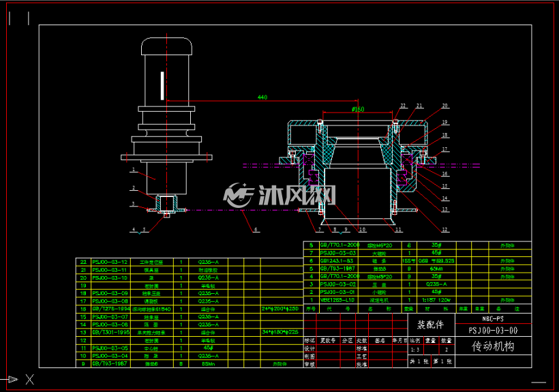Click the 34*ø180*ø225 remark cell
559x392 pixels.
[280, 332]
